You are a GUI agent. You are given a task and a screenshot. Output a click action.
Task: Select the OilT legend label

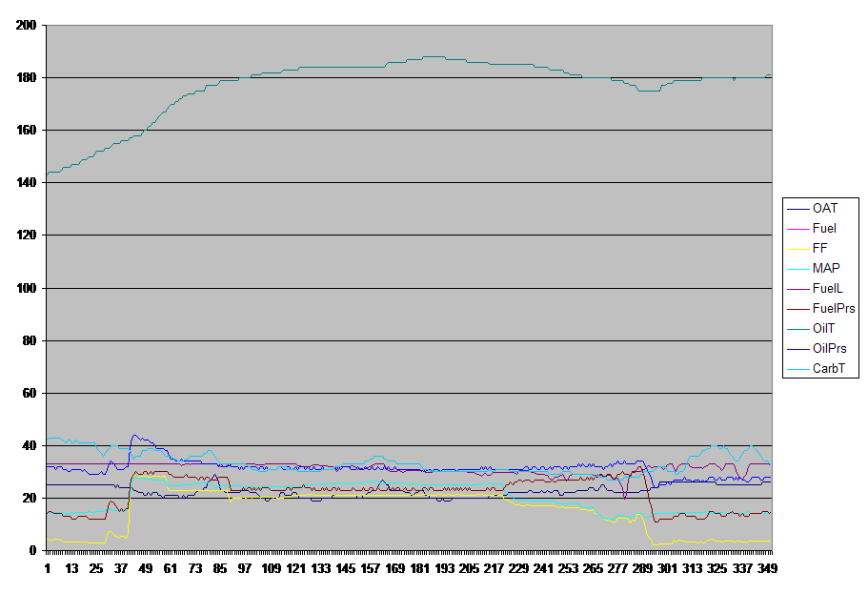click(x=824, y=328)
